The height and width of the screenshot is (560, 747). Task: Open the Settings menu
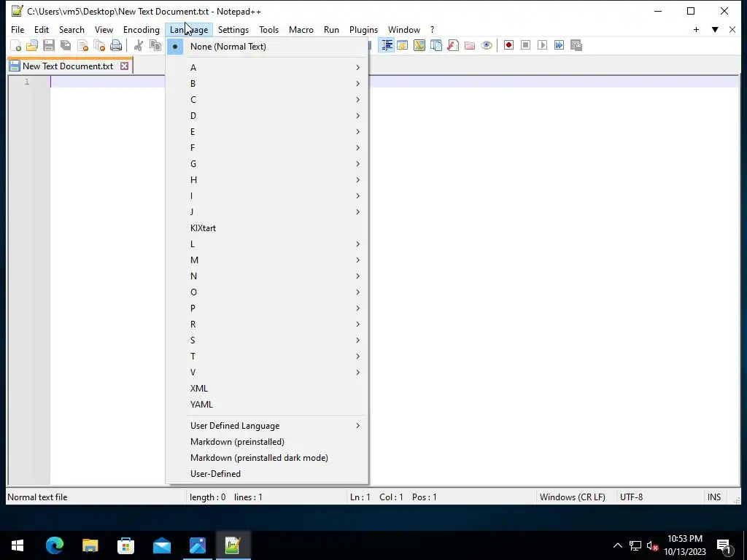point(233,29)
